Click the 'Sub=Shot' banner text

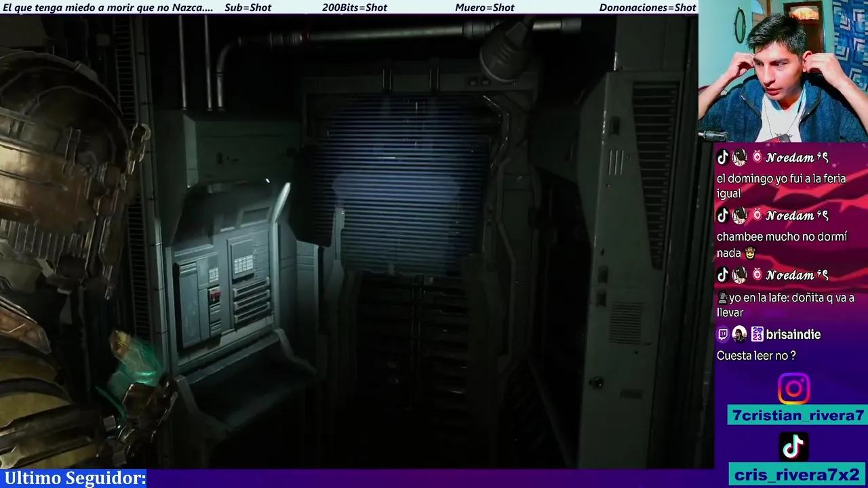coord(248,7)
